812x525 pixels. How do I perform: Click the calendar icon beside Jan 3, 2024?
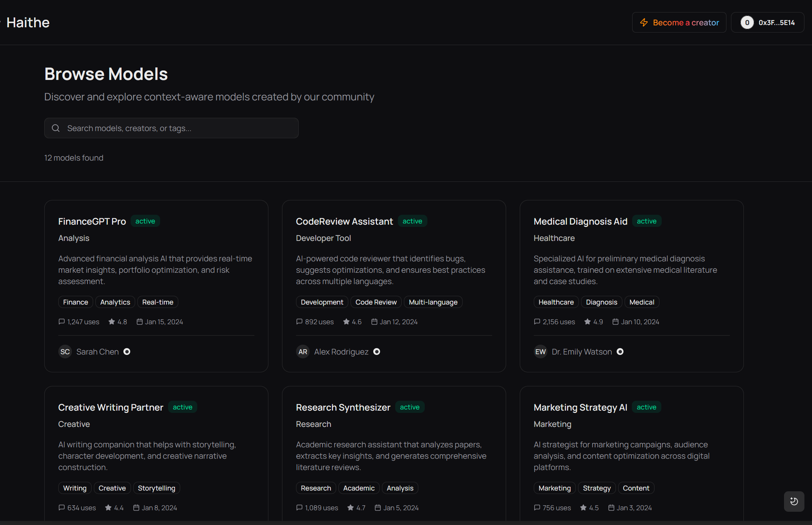[x=611, y=508]
